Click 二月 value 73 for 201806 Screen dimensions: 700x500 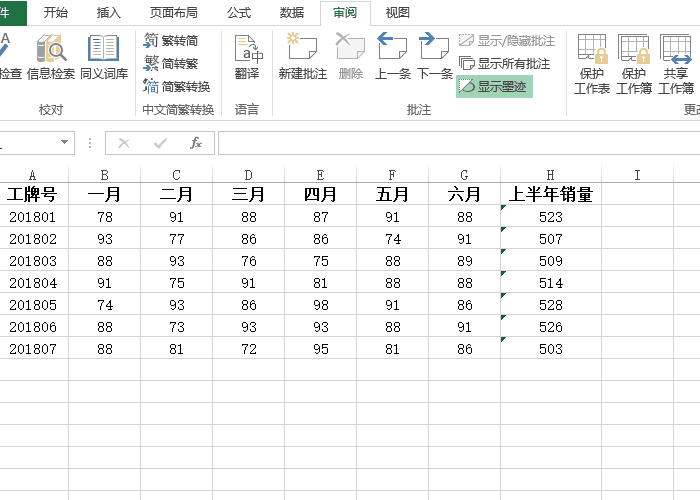pyautogui.click(x=176, y=326)
